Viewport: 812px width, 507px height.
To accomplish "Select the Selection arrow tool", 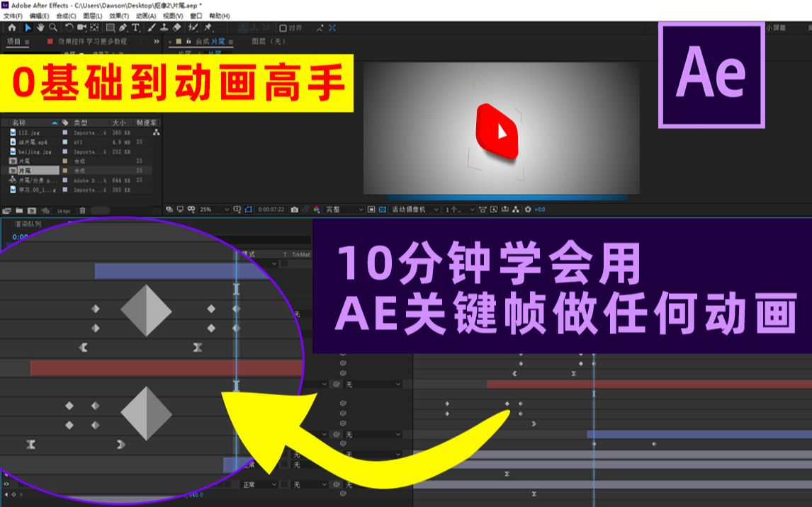I will click(x=28, y=28).
